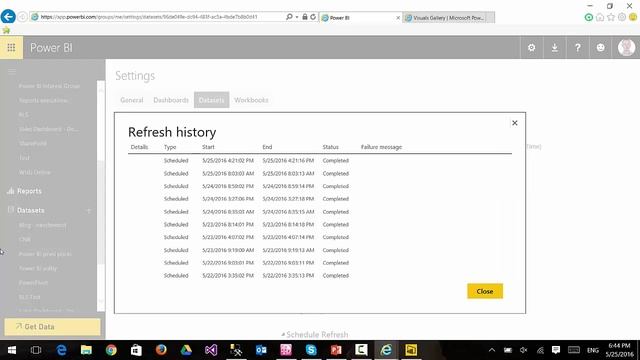Launch Microsoft Edge from taskbar

click(61, 350)
